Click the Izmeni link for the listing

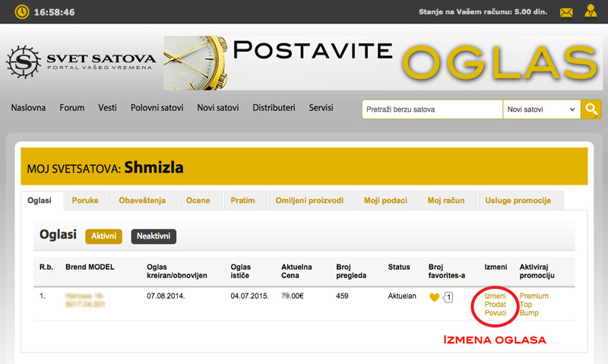click(x=495, y=296)
